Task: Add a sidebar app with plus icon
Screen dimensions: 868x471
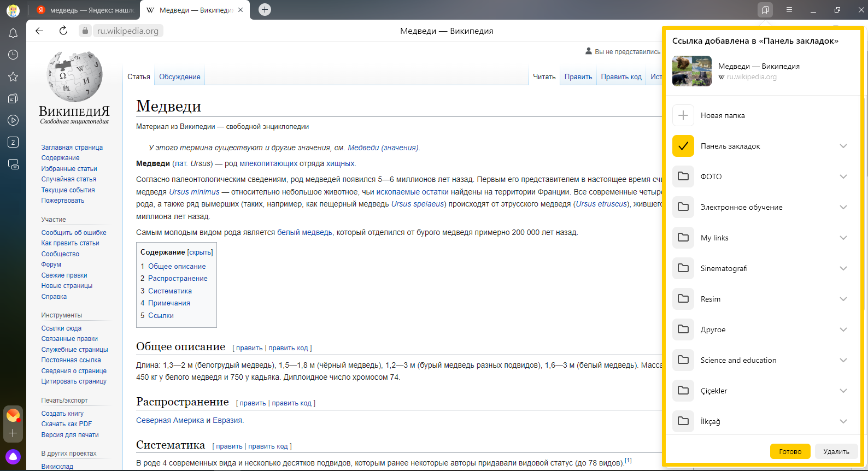Action: coord(13,433)
